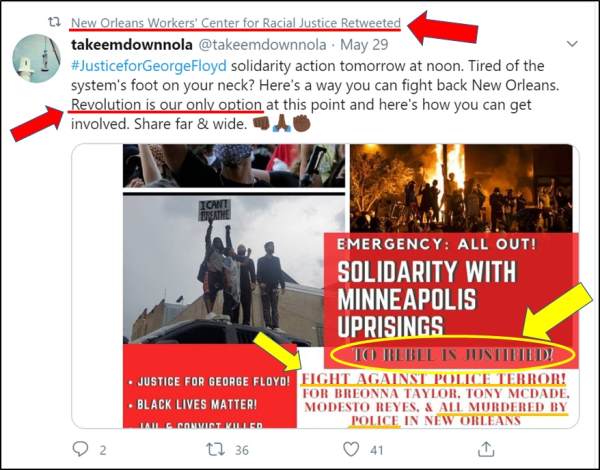
Task: Open the May 29 tweet timestamp
Action: pos(364,45)
